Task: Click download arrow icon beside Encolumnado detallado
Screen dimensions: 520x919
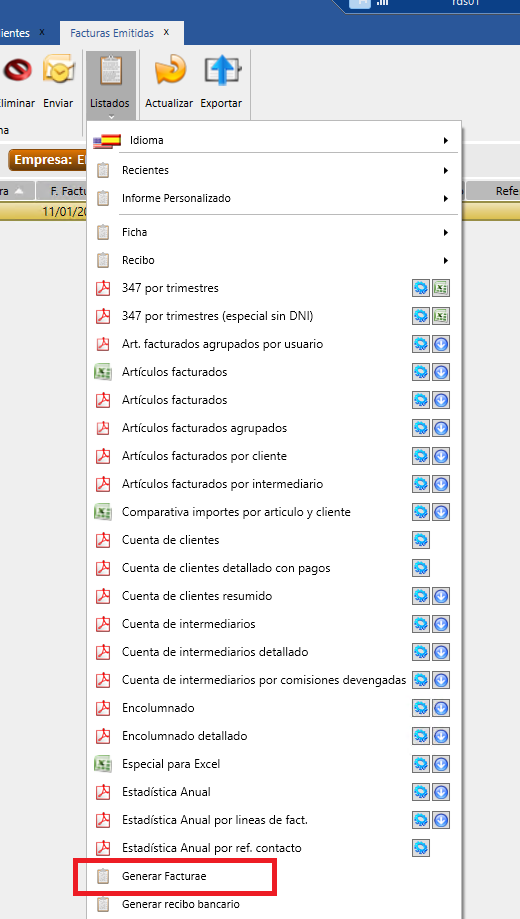Action: point(441,736)
